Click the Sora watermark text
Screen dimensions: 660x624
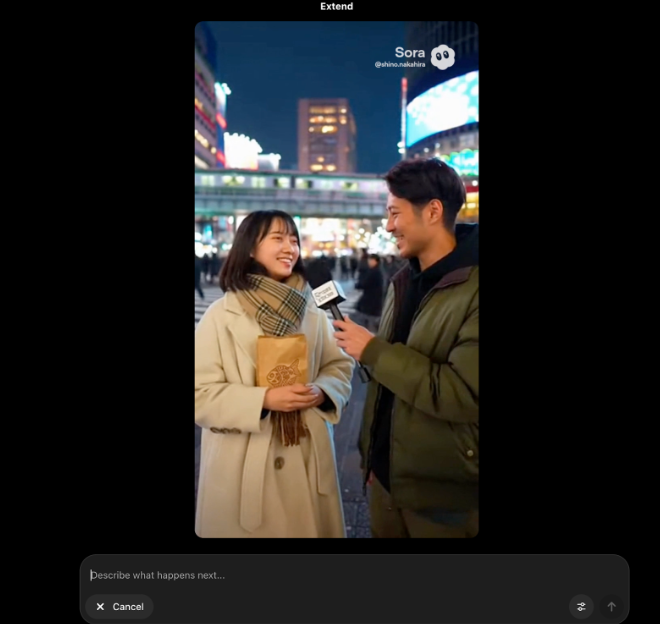[x=410, y=52]
